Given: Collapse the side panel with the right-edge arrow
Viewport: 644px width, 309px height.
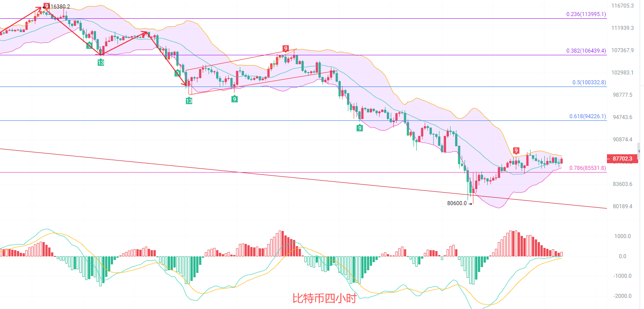Looking at the screenshot, I should (x=638, y=152).
